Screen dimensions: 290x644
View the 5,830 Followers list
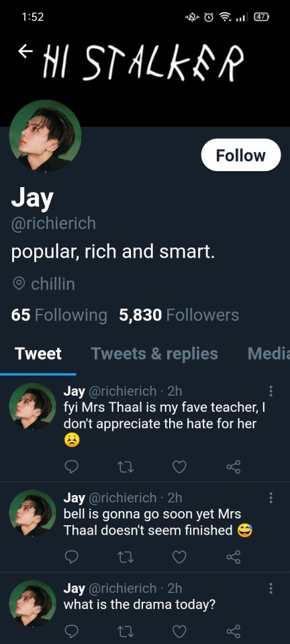(x=179, y=315)
